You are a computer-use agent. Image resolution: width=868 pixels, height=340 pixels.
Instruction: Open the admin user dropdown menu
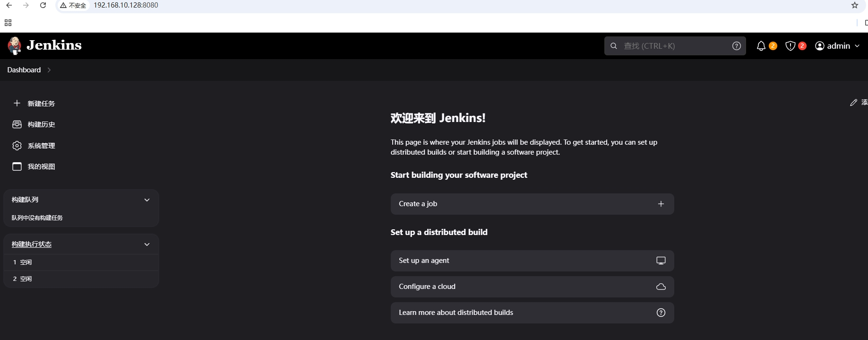point(837,46)
